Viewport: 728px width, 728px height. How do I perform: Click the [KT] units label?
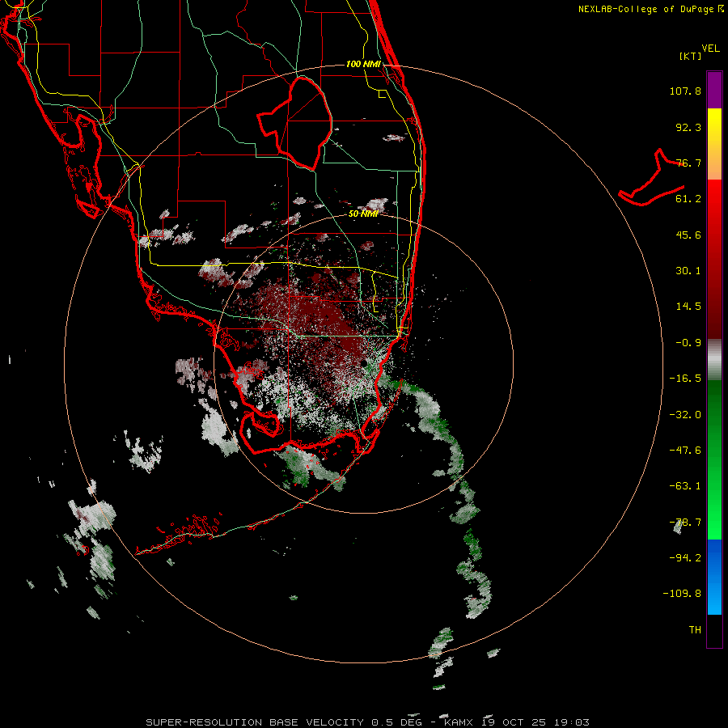click(x=690, y=56)
